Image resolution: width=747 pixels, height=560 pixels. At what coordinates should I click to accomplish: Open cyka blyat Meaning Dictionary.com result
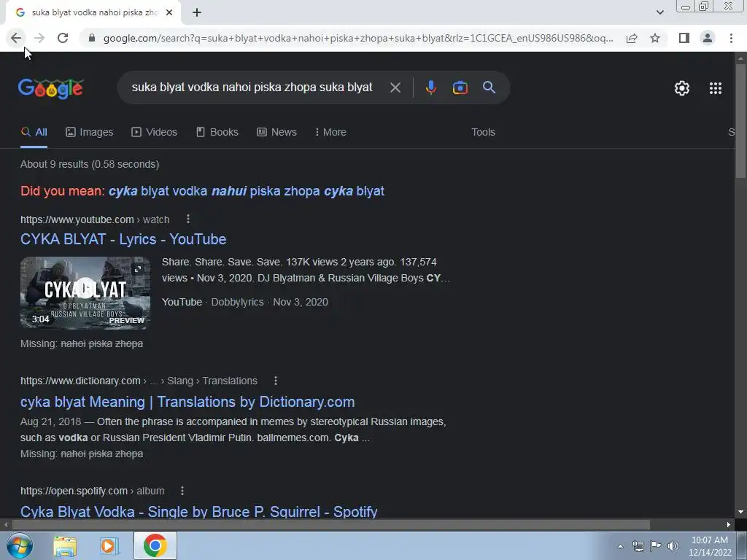click(x=187, y=402)
